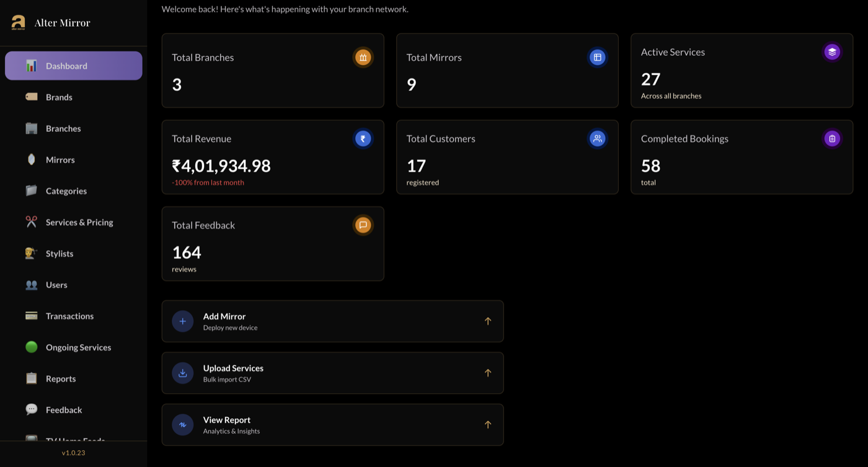
Task: Open the Dashboard menu item
Action: (74, 66)
